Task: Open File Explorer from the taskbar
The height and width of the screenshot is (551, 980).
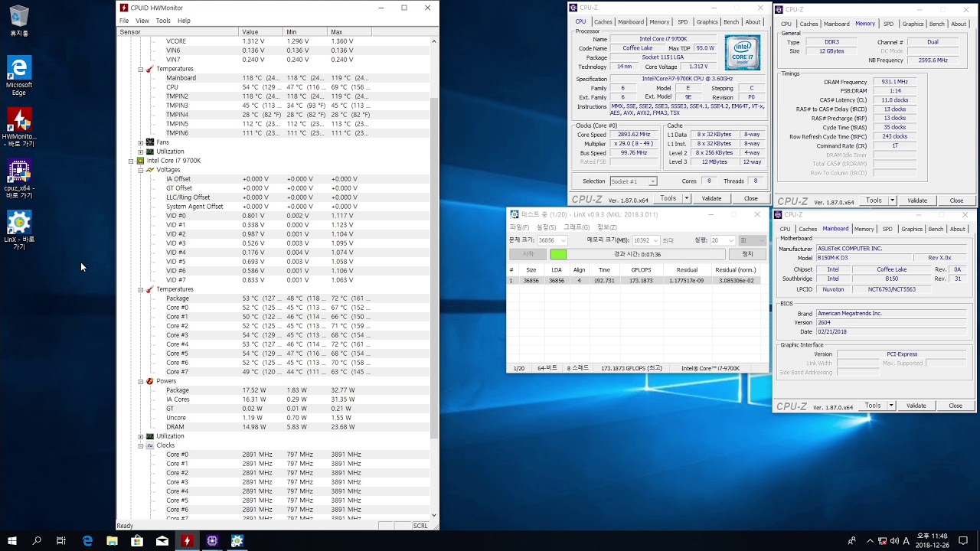Action: click(112, 540)
